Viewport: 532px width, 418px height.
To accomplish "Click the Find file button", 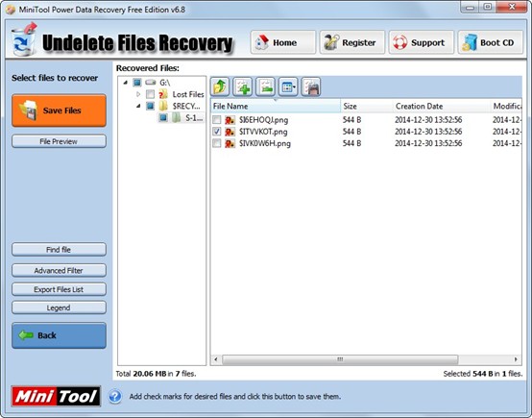I will 59,250.
